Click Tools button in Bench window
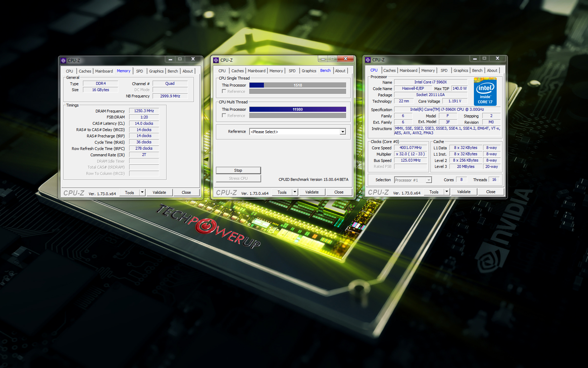Screen dimensions: 588x368 pos(282,192)
